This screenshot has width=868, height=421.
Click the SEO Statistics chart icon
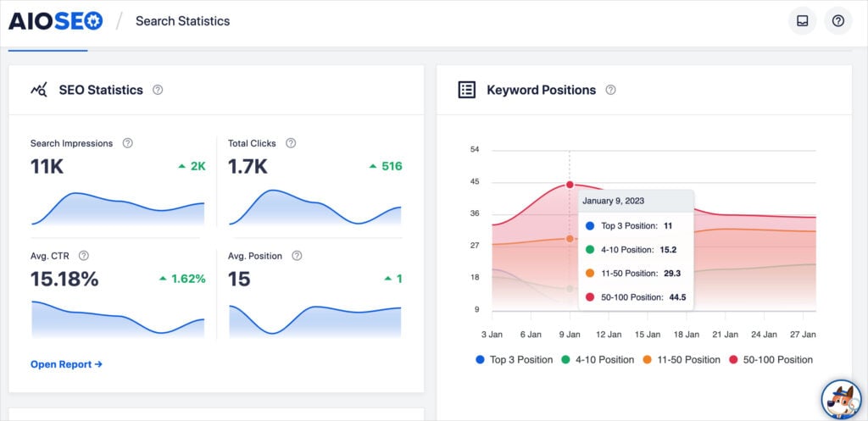[39, 90]
